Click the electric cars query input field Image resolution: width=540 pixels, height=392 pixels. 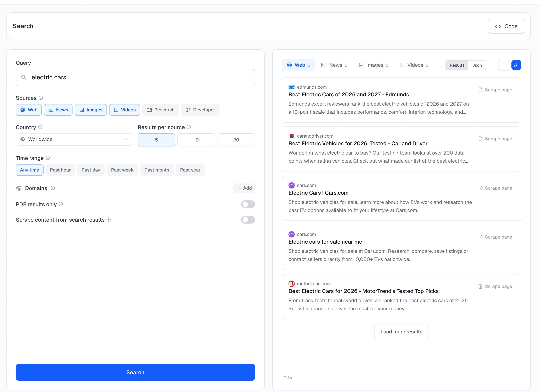point(135,77)
